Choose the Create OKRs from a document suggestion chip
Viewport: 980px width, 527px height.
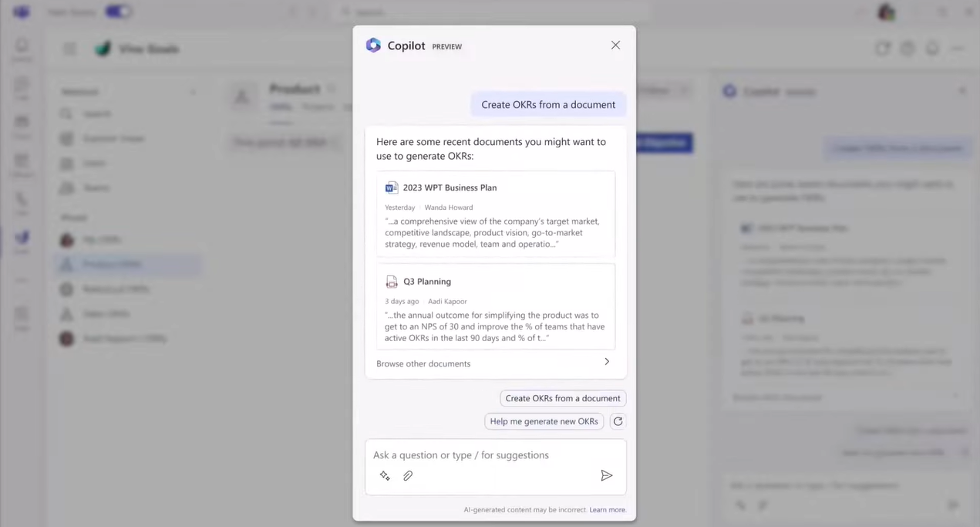[x=562, y=398]
